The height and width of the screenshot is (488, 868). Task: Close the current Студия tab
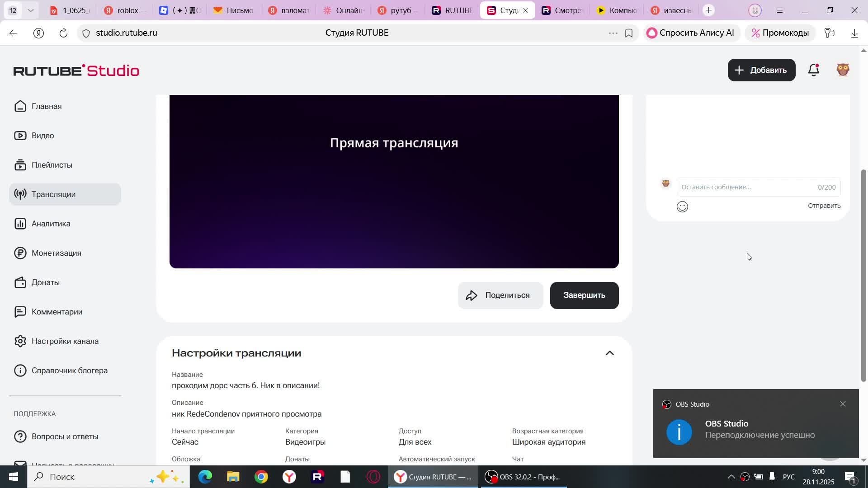pos(525,10)
